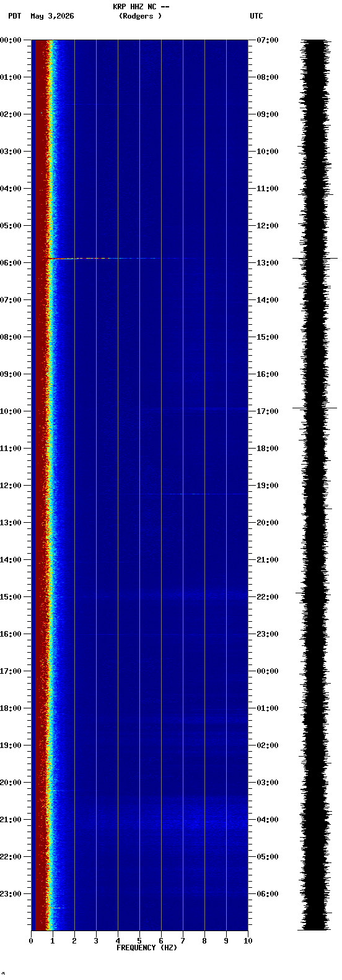Click the frequency axis tick label '8'
The height and width of the screenshot is (980, 342).
pos(204,941)
